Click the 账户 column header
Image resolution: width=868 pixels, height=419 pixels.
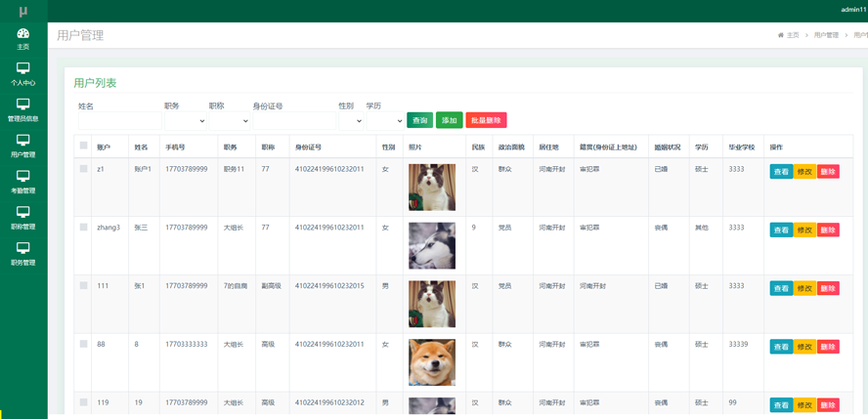coord(104,147)
